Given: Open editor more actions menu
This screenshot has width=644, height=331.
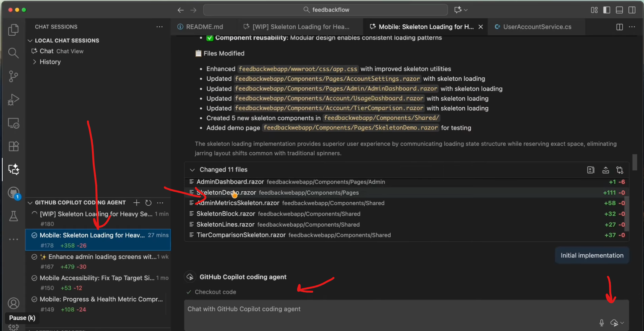Looking at the screenshot, I should [x=632, y=27].
